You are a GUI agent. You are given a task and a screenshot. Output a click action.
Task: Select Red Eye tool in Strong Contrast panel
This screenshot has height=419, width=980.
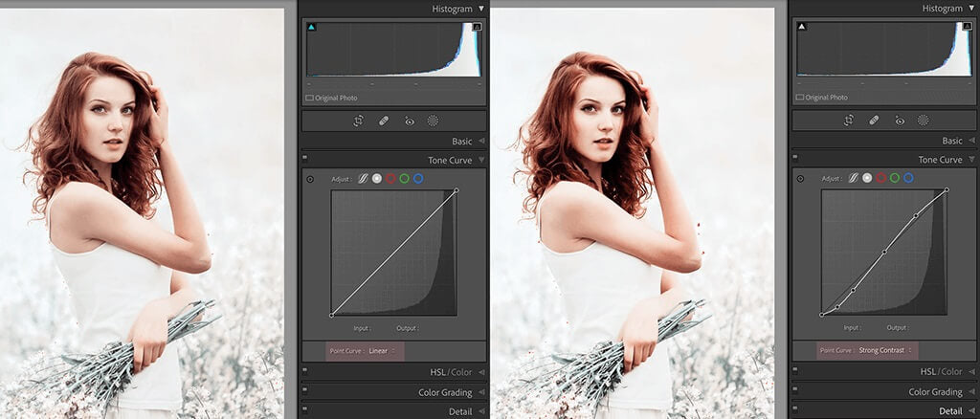pyautogui.click(x=900, y=121)
